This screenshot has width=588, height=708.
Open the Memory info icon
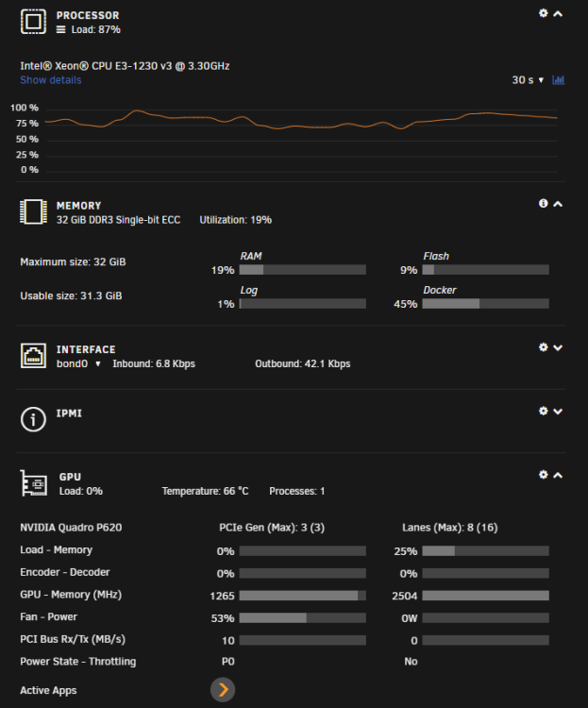[544, 204]
